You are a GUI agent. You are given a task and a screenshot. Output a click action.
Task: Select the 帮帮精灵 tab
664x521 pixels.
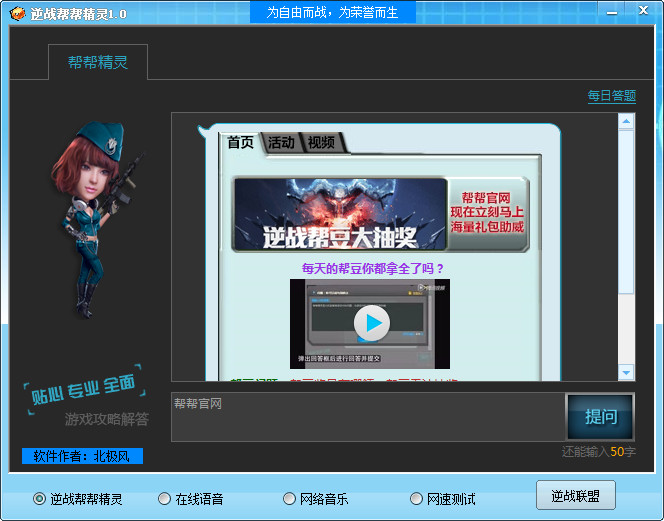[x=98, y=62]
